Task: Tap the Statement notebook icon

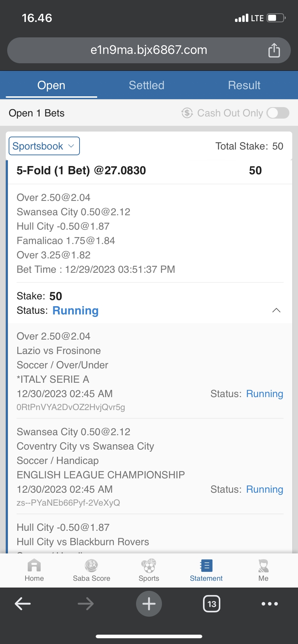Action: click(x=206, y=566)
